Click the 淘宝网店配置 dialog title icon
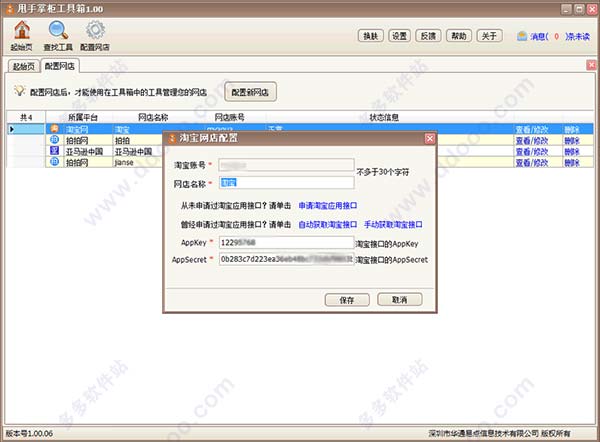The width and height of the screenshot is (600, 442). point(172,138)
